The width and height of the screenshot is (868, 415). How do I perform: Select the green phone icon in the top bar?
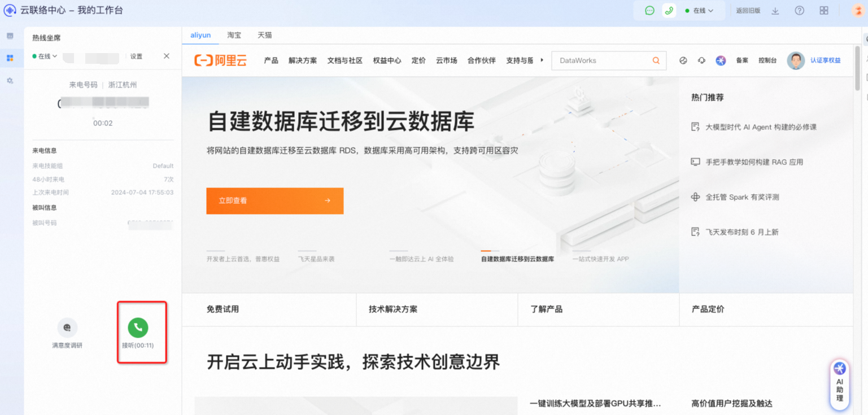(669, 11)
